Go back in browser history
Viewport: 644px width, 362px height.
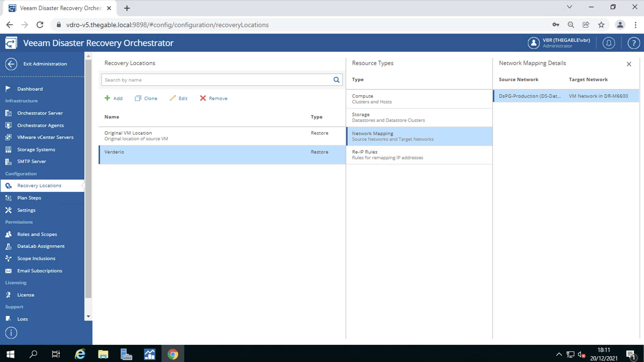[9, 25]
